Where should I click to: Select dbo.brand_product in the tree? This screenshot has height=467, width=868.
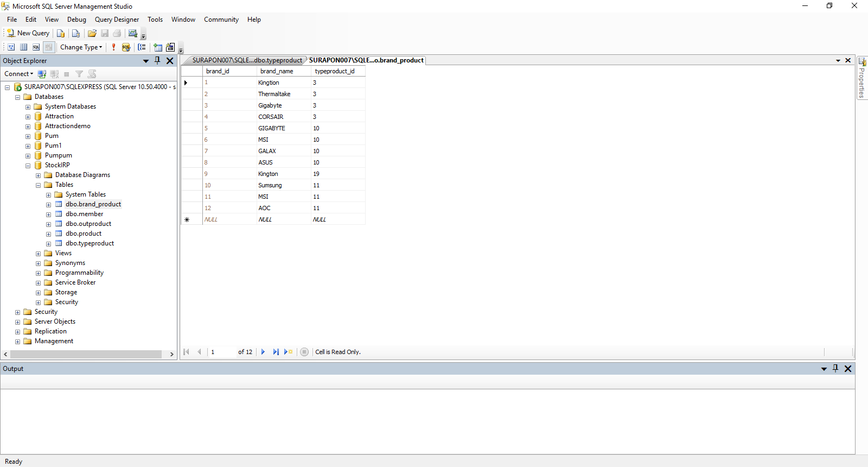click(x=93, y=204)
